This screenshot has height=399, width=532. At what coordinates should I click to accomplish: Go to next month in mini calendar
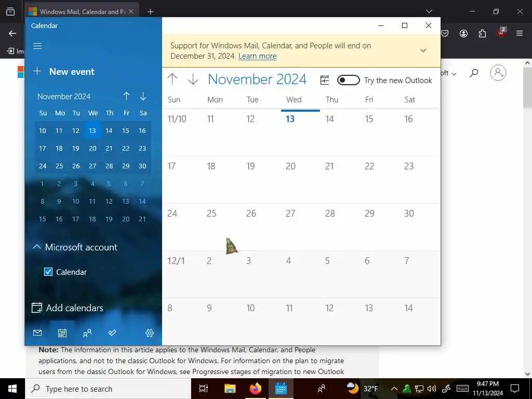pyautogui.click(x=143, y=96)
